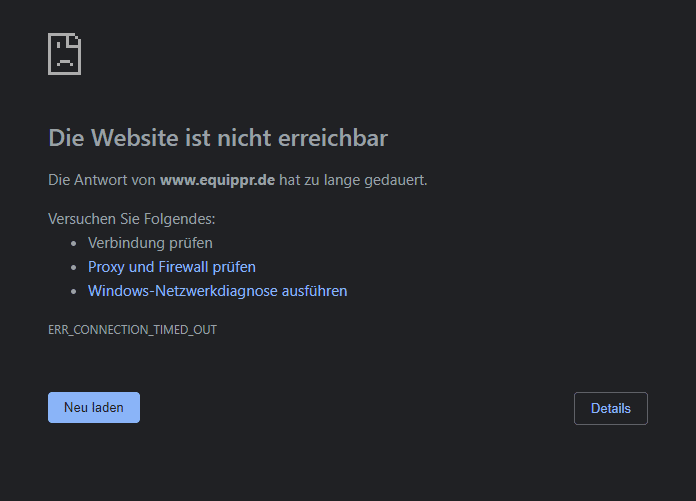Screen dimensions: 696x501
Task: Click the sad page error icon
Action: (x=65, y=54)
